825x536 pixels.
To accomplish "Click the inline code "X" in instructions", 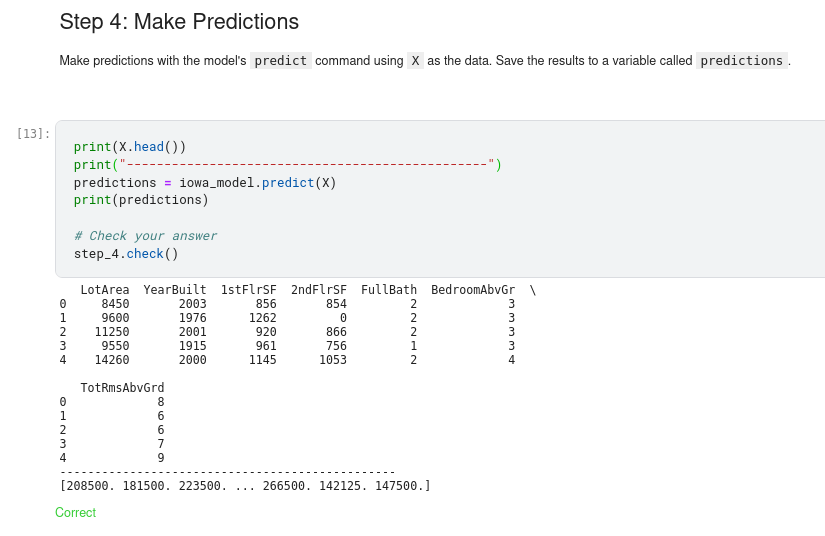I will click(415, 61).
